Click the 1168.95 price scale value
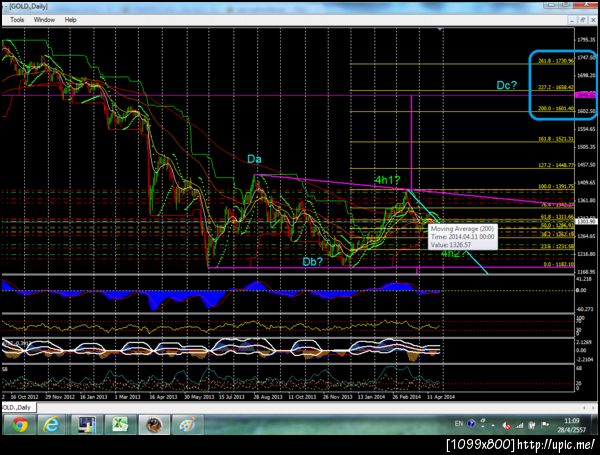The height and width of the screenshot is (455, 600). coord(586,272)
